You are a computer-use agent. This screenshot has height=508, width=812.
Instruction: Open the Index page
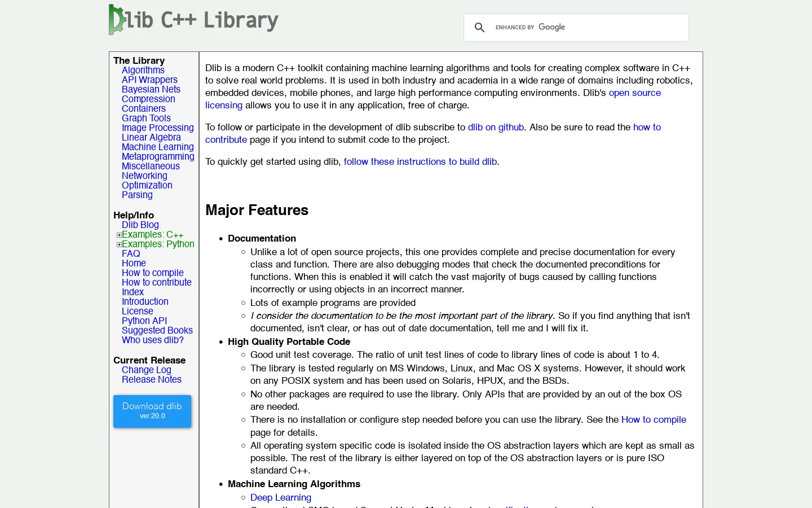point(133,292)
